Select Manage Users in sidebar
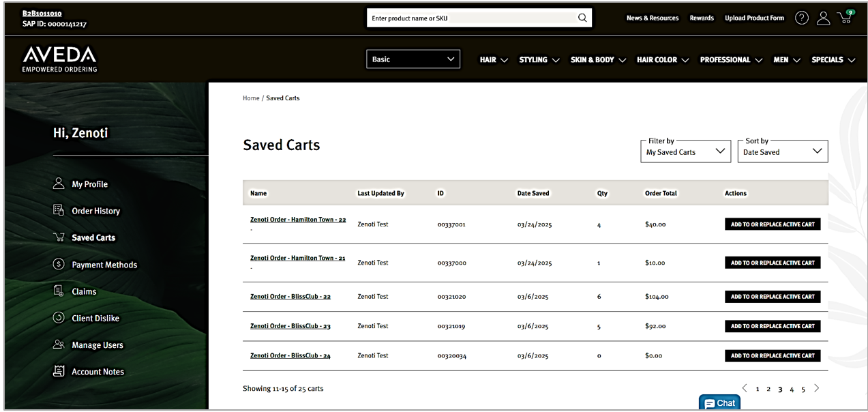Viewport: 868px width, 412px height. pos(98,345)
